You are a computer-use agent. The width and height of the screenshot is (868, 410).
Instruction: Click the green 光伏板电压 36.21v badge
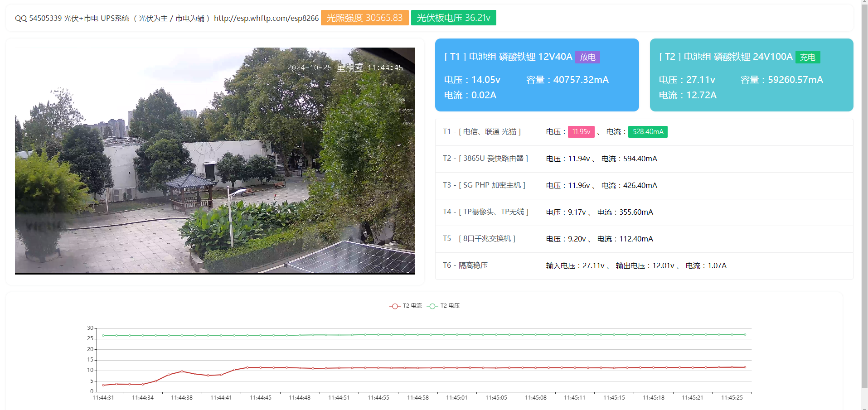[x=453, y=18]
